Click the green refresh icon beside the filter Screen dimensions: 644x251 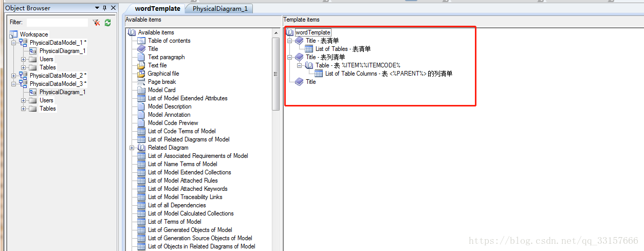[x=107, y=23]
